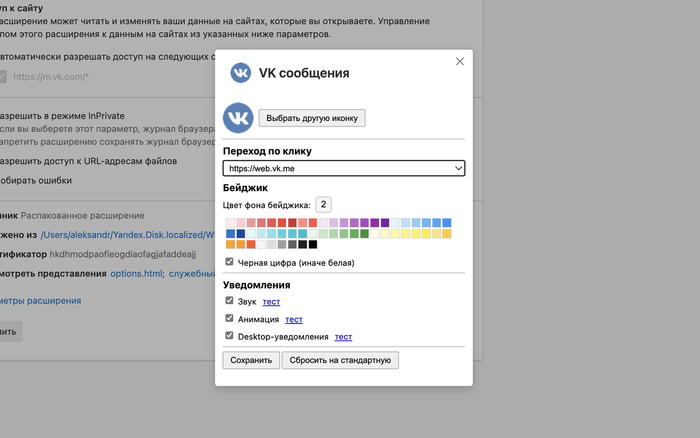Save settings with the Сохранить button
The image size is (700, 438).
[x=251, y=360]
